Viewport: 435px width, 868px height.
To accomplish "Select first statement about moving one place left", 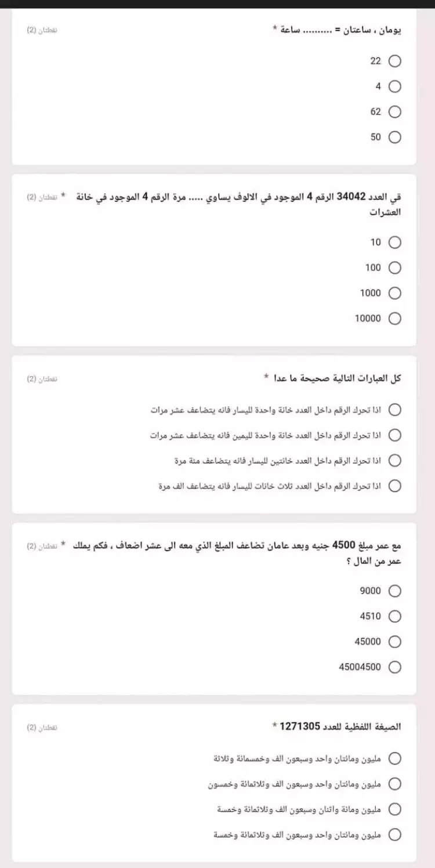I will click(395, 410).
